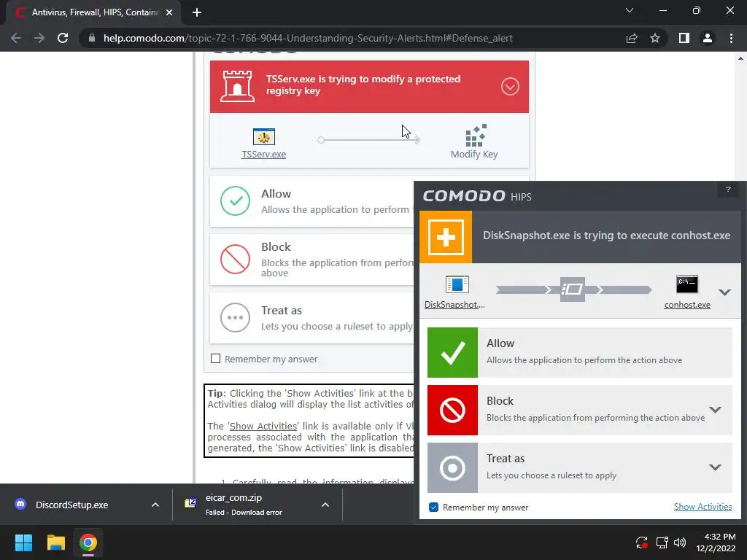The width and height of the screenshot is (747, 560).
Task: Click Comodo update tray icon
Action: [642, 542]
